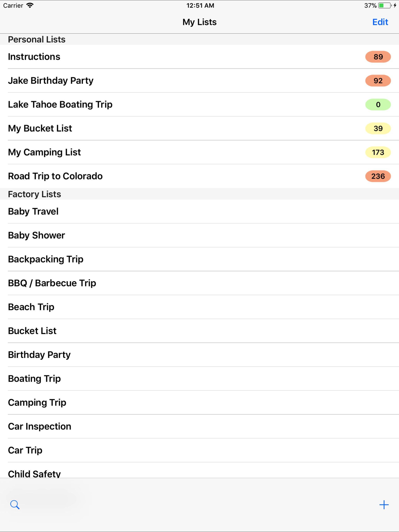Tap the plus icon to add list
The width and height of the screenshot is (399, 532).
point(384,504)
